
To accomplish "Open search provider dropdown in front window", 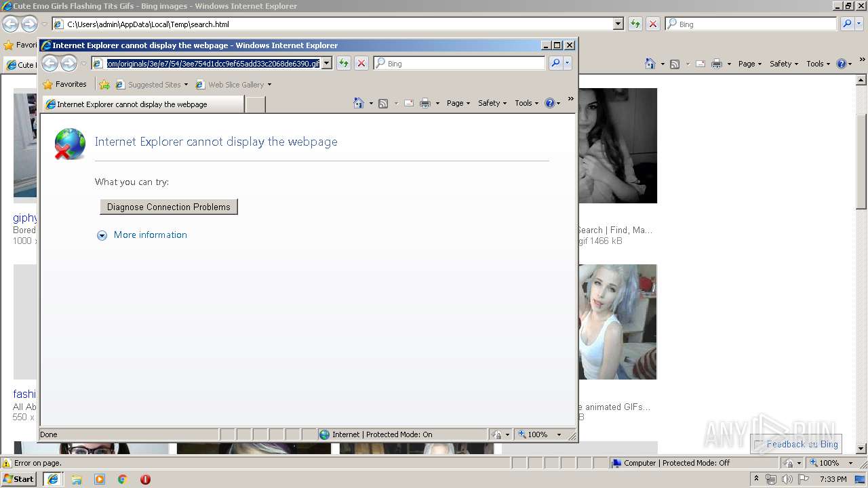I will 568,63.
